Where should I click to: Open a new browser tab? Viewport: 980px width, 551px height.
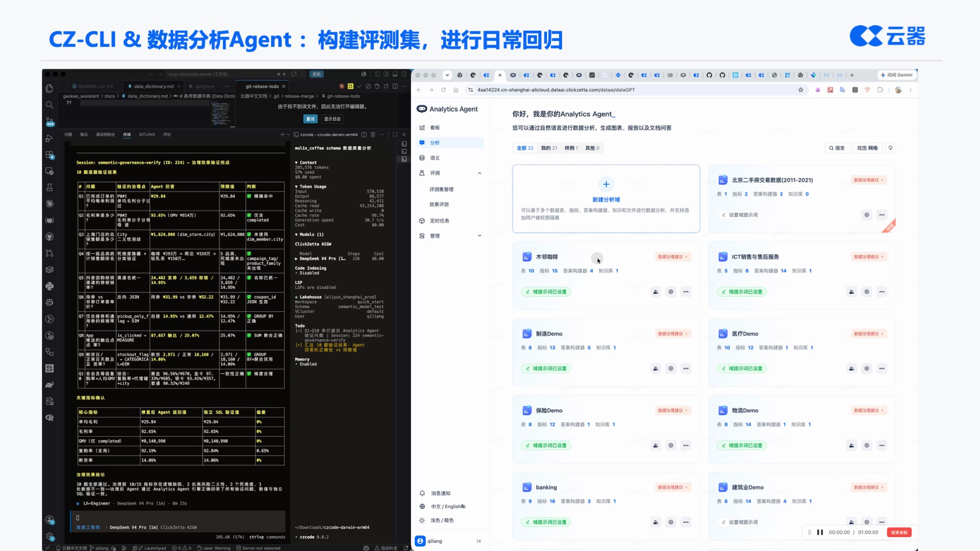(x=852, y=75)
